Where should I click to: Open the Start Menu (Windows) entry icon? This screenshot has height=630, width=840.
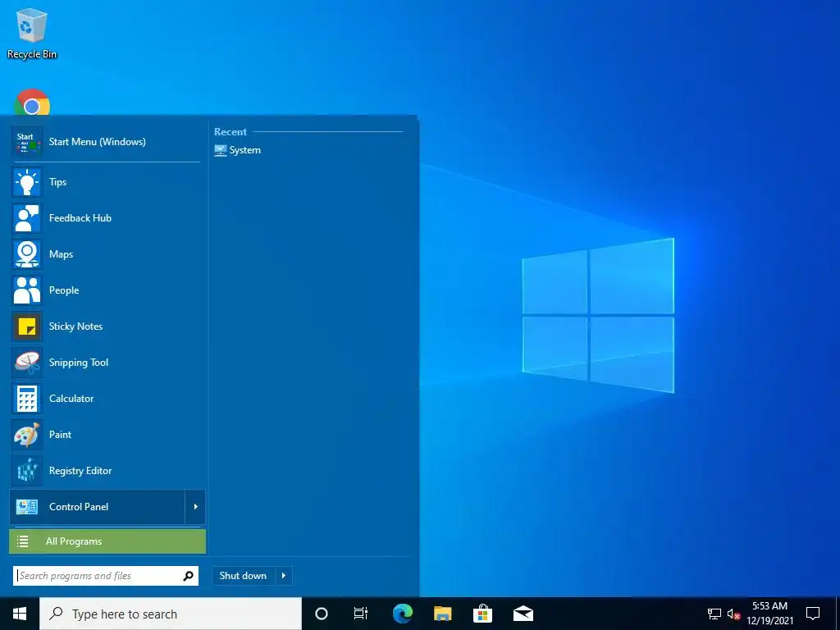click(27, 142)
